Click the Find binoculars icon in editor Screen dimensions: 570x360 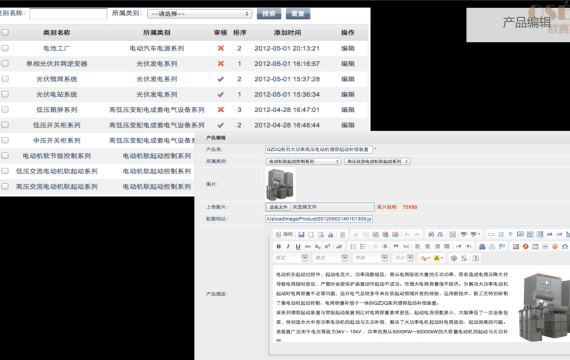tap(431, 235)
